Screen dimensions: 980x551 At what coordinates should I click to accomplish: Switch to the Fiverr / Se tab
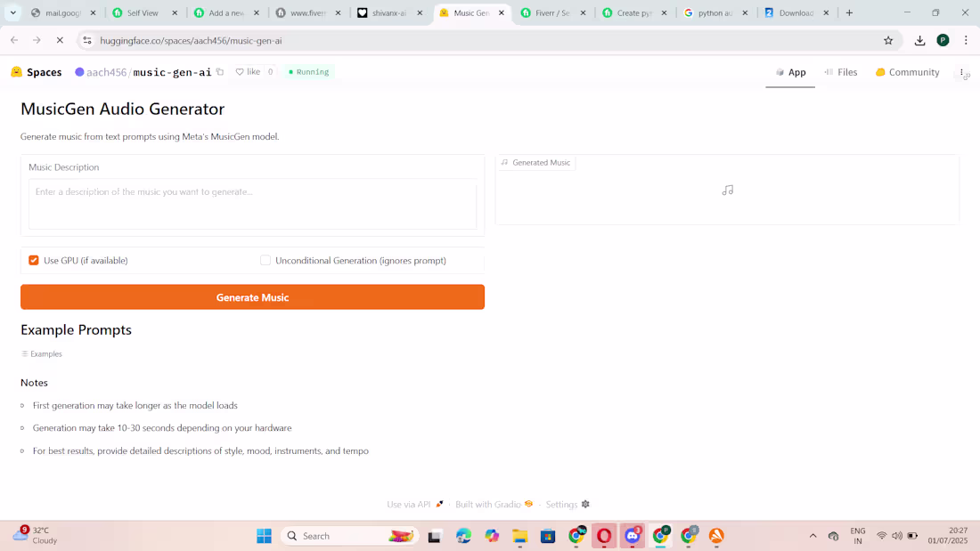coord(551,12)
